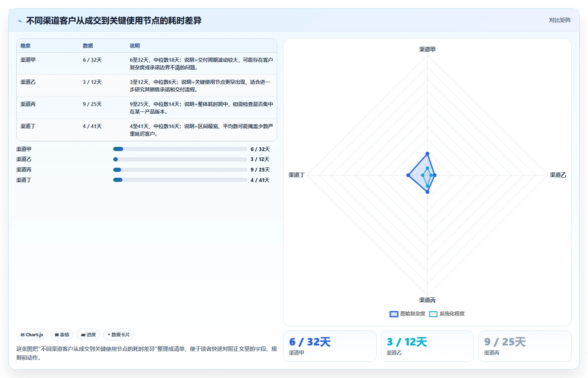Click the title icon beside 不同渠道客户
The width and height of the screenshot is (588, 378).
(x=20, y=21)
